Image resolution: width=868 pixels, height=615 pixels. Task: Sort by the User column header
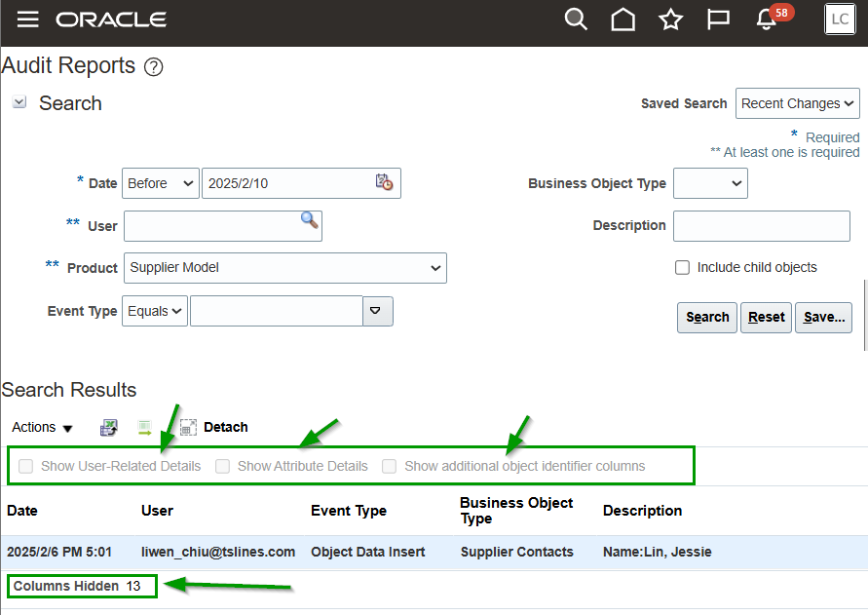click(157, 511)
